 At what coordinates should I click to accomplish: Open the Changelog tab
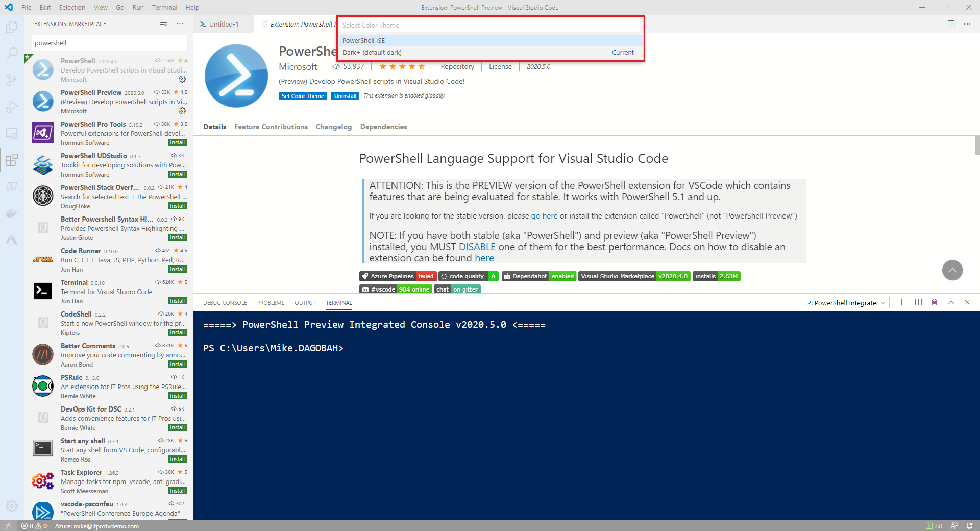pyautogui.click(x=334, y=127)
